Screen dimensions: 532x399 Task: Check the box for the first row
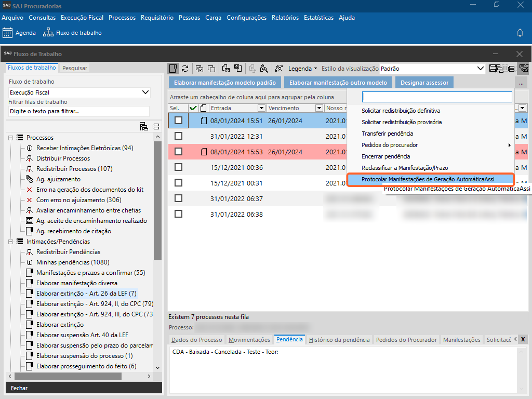178,121
